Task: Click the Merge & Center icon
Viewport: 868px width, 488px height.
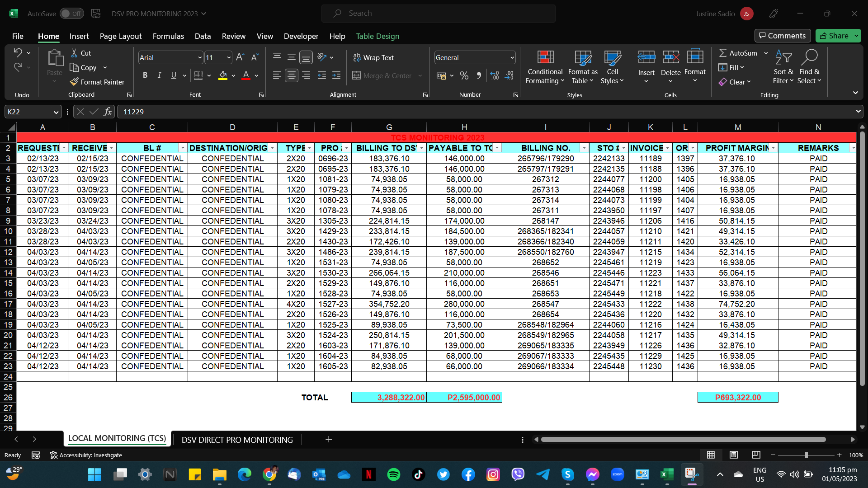Action: click(357, 75)
